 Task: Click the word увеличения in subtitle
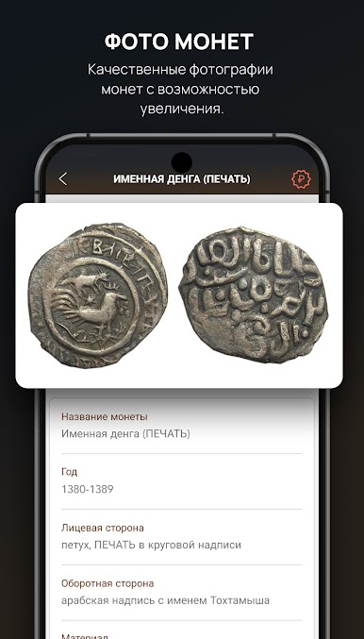(182, 109)
